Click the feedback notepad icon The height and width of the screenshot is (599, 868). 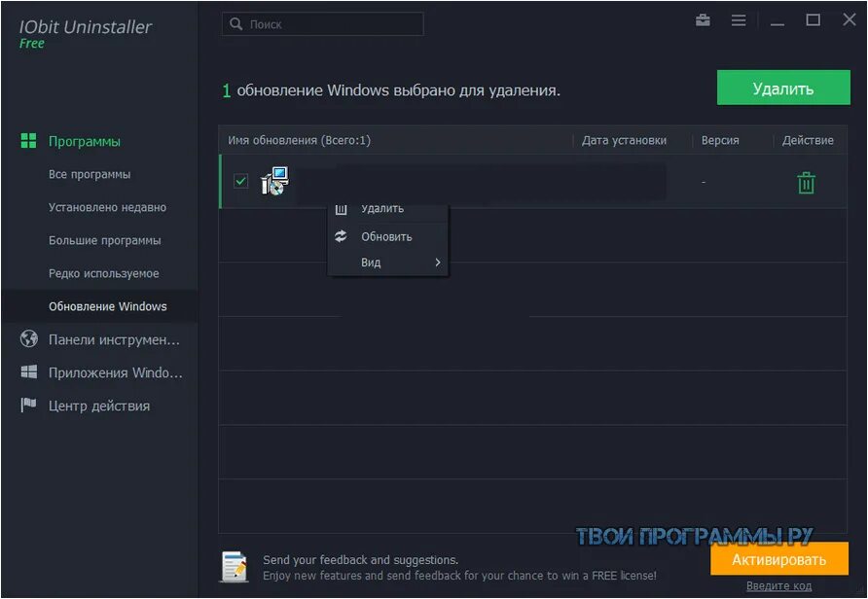[235, 566]
